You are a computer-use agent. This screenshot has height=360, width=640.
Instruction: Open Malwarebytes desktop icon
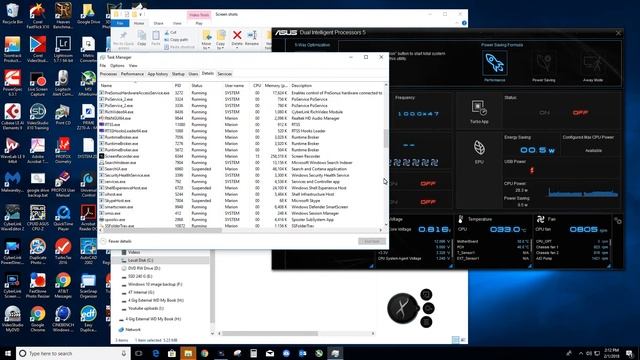12,182
